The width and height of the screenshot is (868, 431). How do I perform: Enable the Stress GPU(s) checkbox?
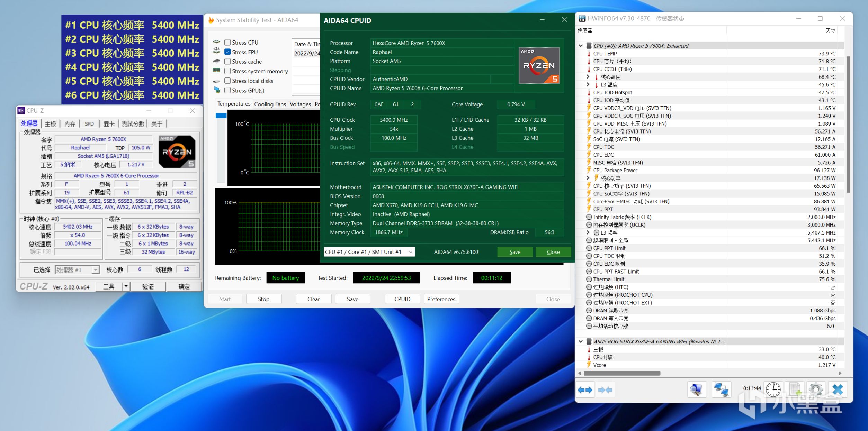tap(227, 90)
